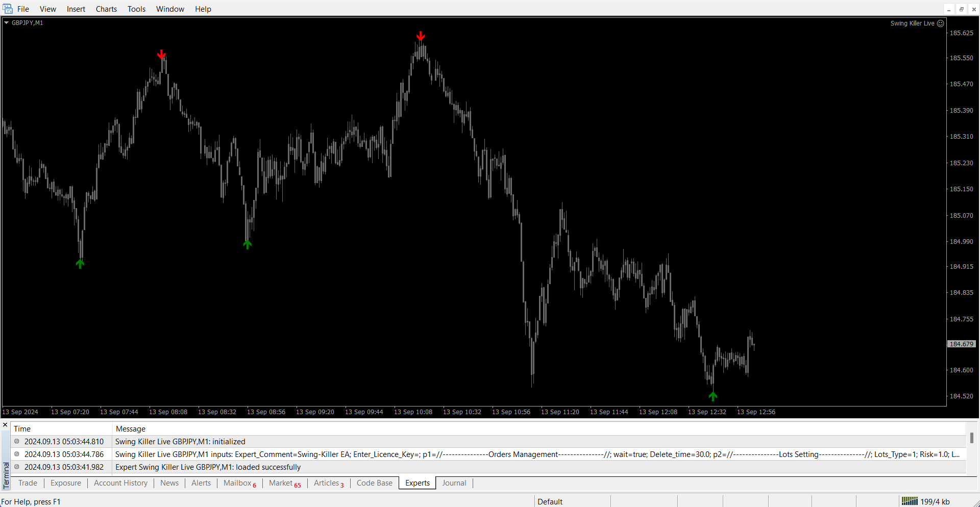Open the Charts menu
This screenshot has width=980, height=507.
[106, 9]
